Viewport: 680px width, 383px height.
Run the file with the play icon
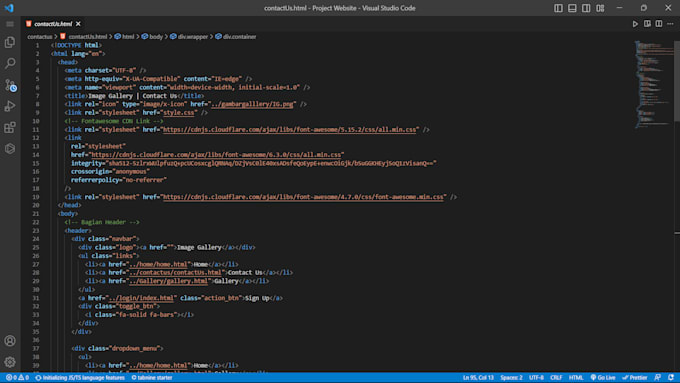click(x=635, y=24)
